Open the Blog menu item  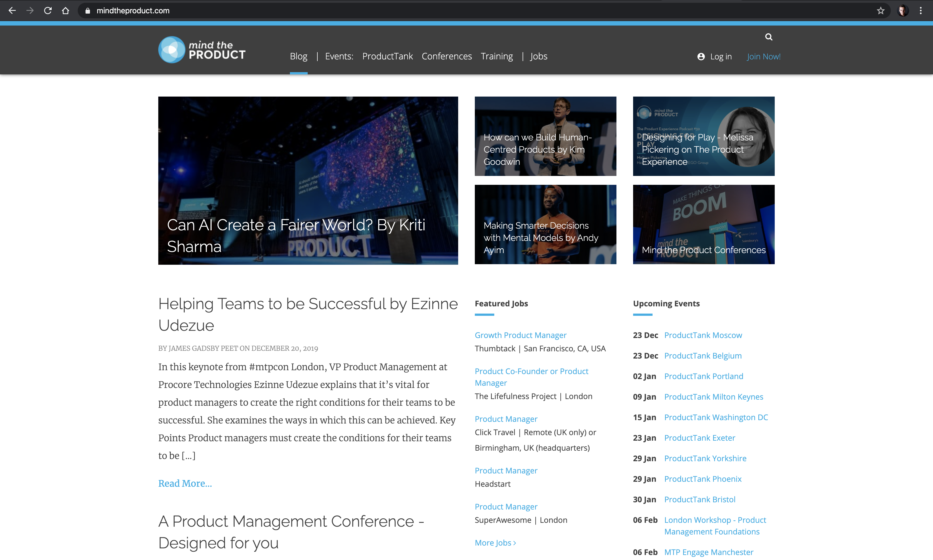coord(298,56)
